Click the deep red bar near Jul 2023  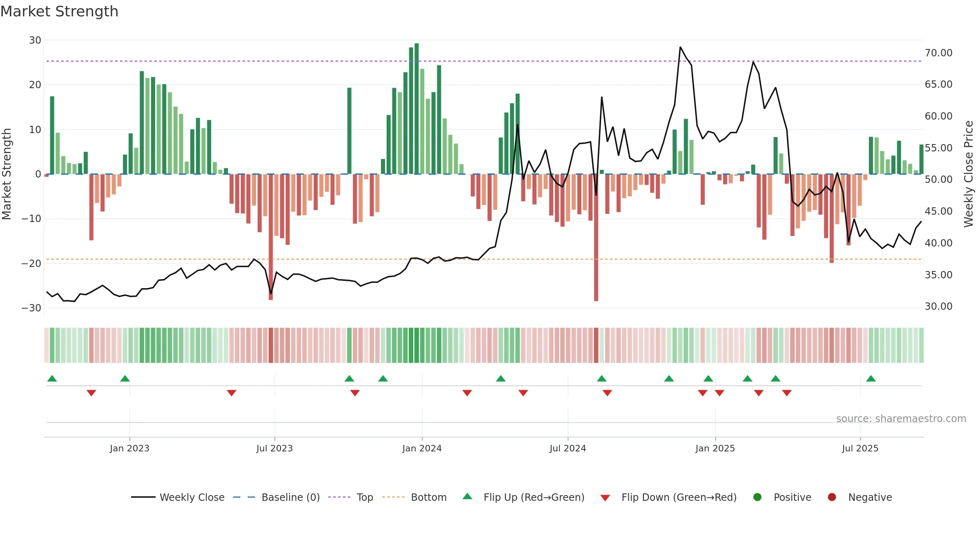271,237
